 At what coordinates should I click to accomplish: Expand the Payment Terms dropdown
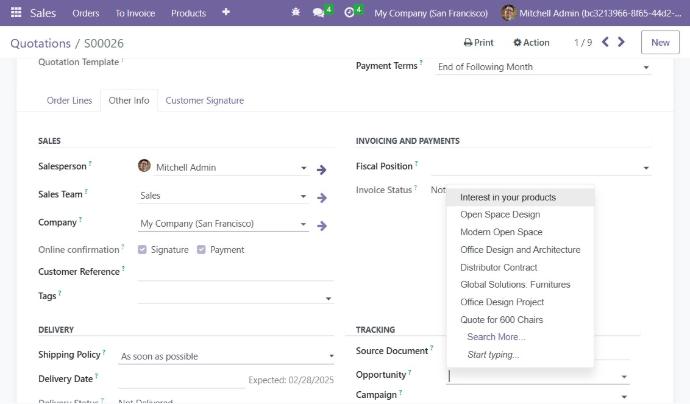[x=645, y=68]
